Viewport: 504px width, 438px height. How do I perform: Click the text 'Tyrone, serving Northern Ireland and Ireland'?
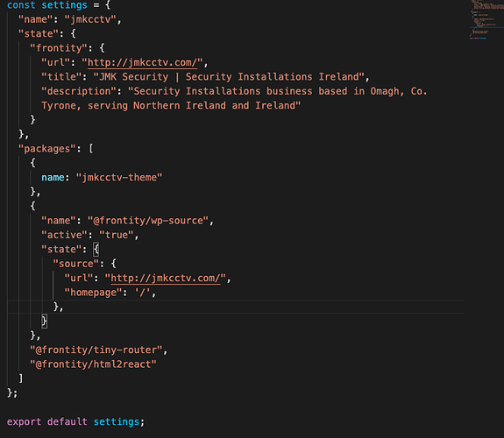click(x=168, y=106)
